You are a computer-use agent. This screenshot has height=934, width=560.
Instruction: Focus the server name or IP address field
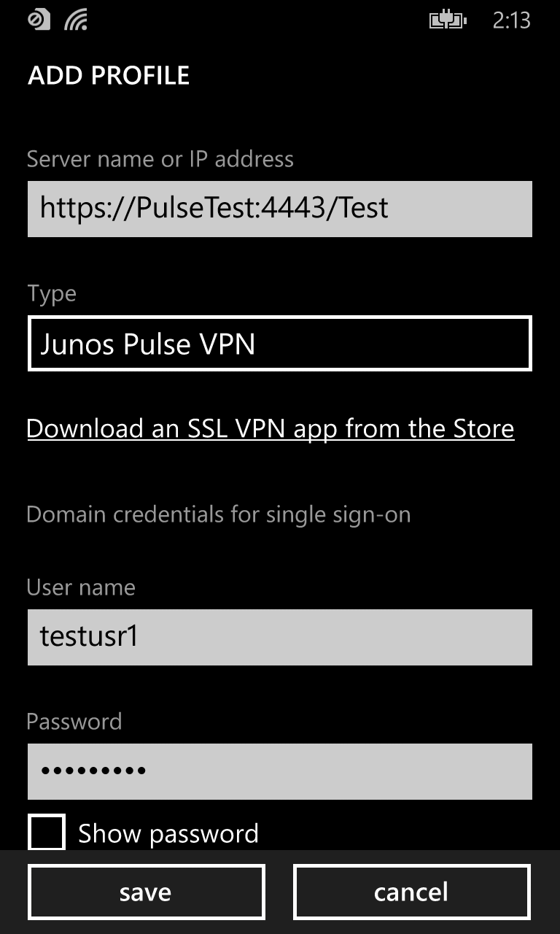tap(280, 209)
